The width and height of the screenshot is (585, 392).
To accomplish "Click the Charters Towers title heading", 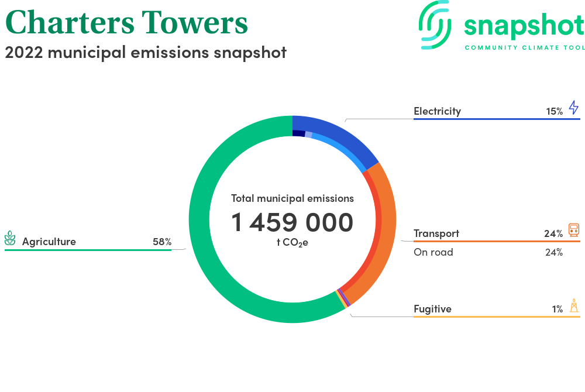I will click(126, 22).
